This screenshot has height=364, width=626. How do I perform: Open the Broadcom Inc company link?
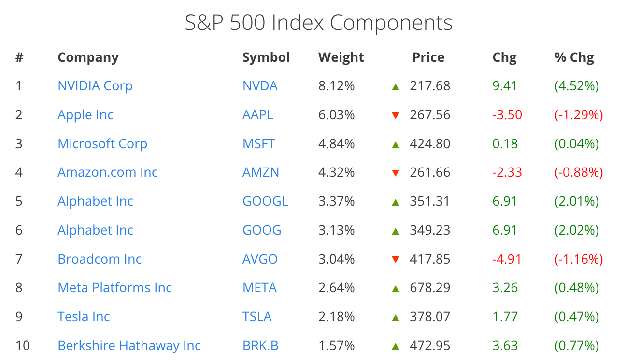(100, 259)
